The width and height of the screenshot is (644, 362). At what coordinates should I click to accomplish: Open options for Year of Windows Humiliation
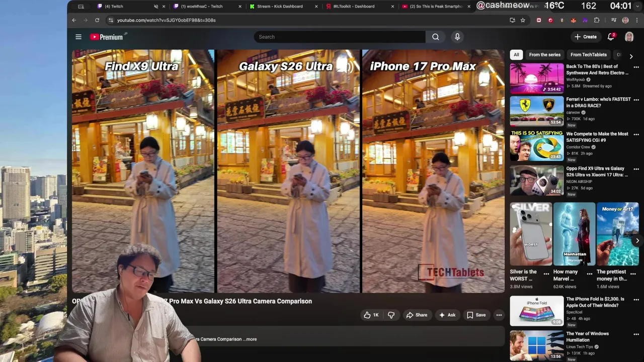tap(636, 334)
